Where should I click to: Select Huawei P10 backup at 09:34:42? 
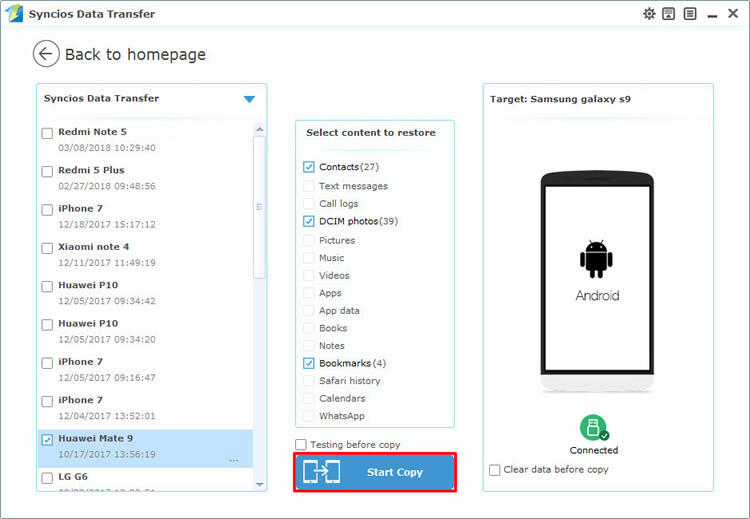point(47,286)
